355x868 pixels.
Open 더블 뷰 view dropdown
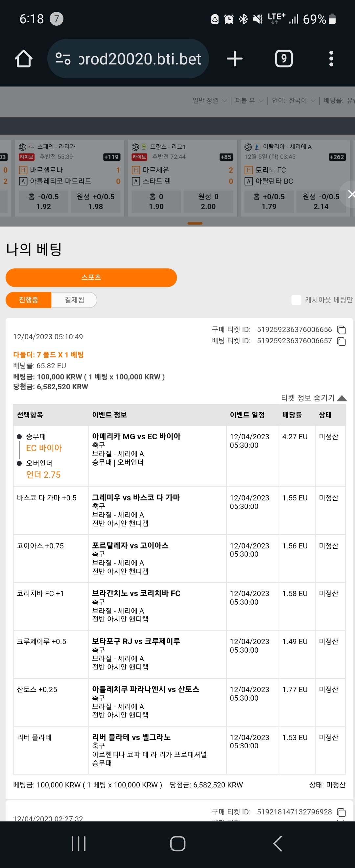249,100
